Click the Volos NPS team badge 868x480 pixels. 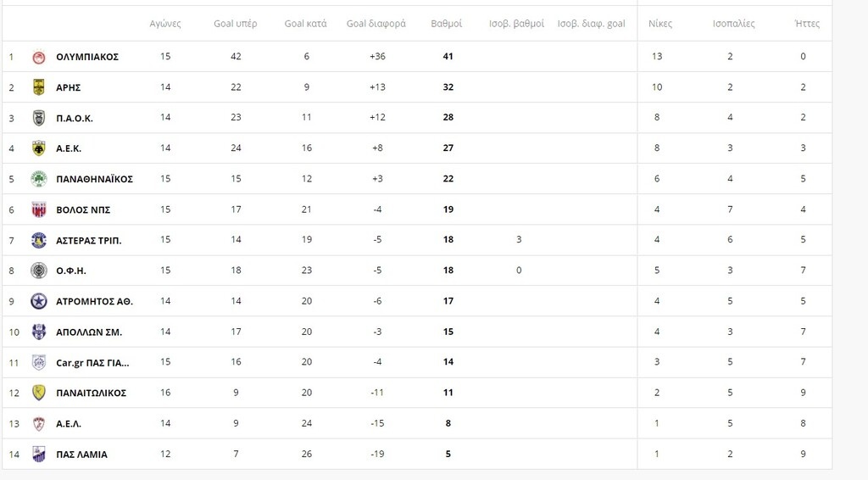(x=39, y=209)
